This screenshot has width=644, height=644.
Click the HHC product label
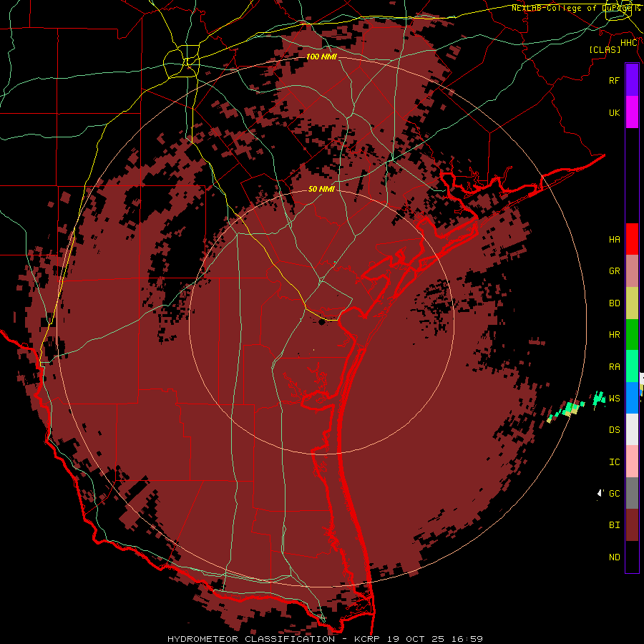629,43
